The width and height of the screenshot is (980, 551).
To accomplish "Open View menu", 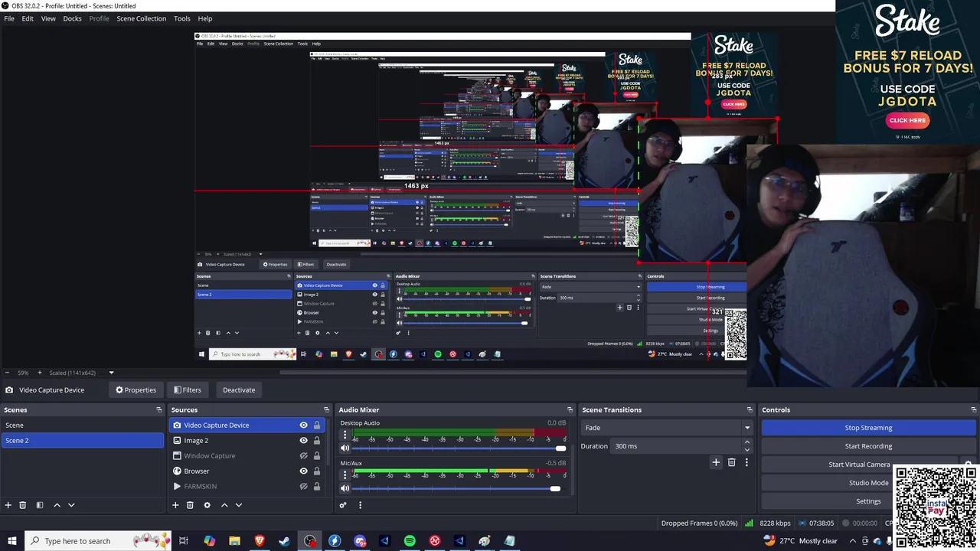I will coord(48,18).
